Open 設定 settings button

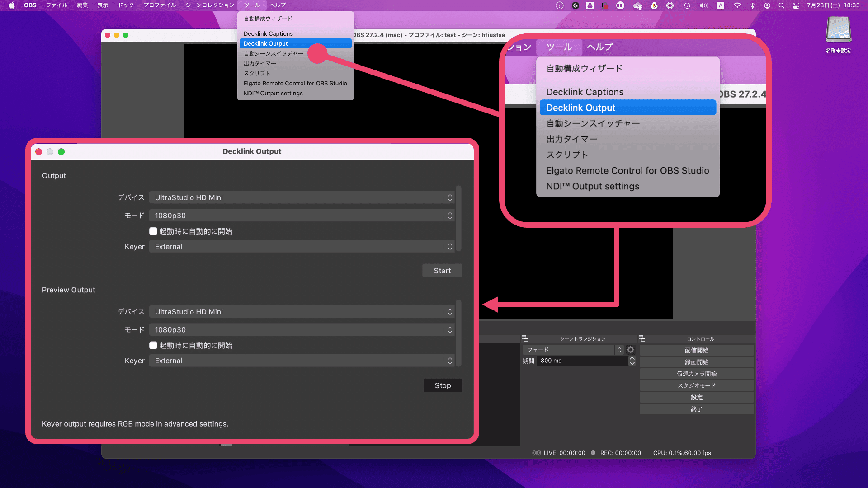click(x=697, y=397)
